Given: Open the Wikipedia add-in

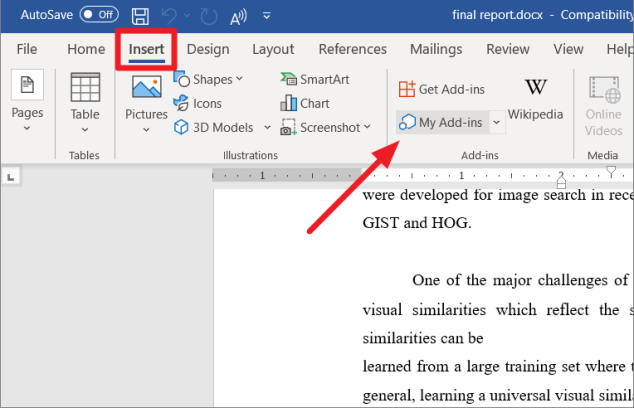Looking at the screenshot, I should coord(535,99).
